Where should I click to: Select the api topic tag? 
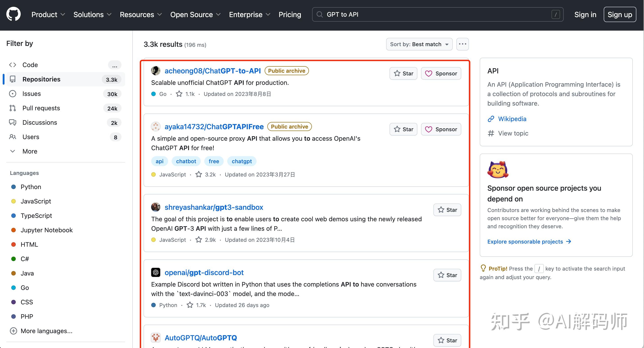click(x=160, y=161)
